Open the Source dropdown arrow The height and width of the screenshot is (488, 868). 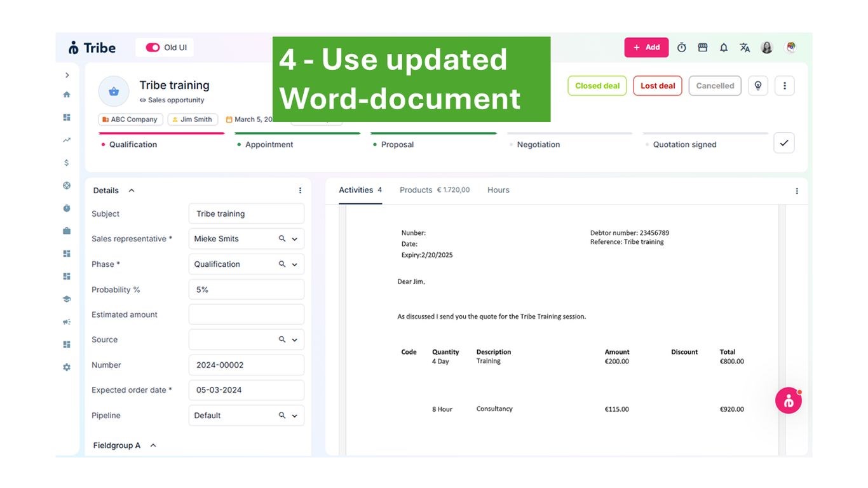tap(295, 340)
